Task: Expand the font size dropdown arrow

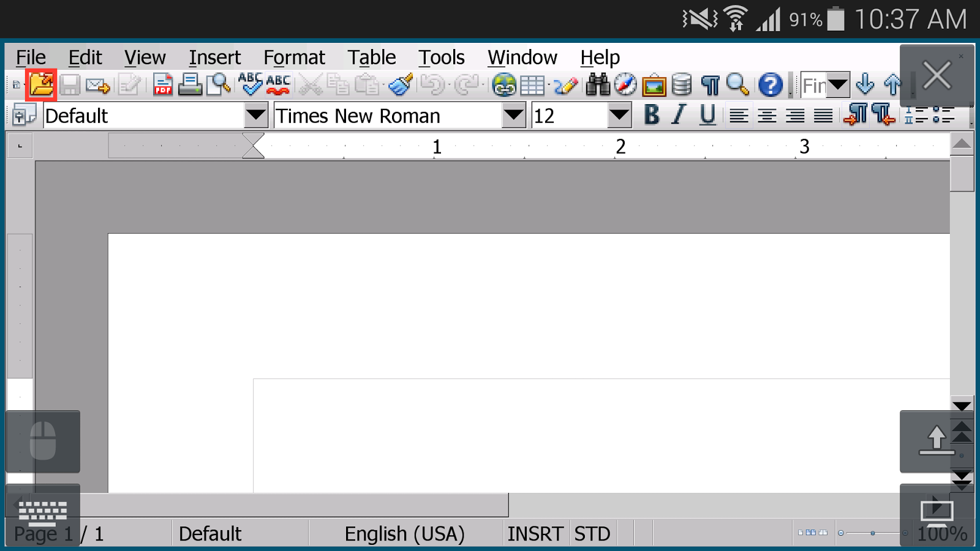Action: (619, 115)
